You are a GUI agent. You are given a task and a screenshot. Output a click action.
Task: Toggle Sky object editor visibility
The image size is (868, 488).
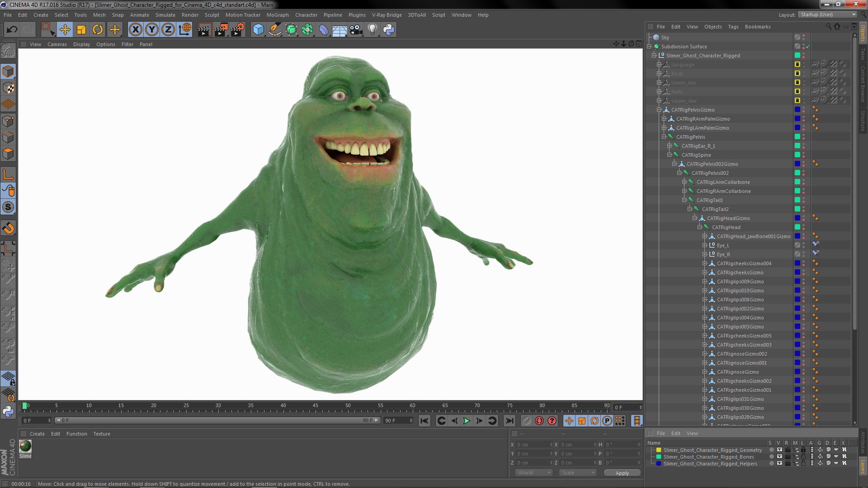coord(804,36)
